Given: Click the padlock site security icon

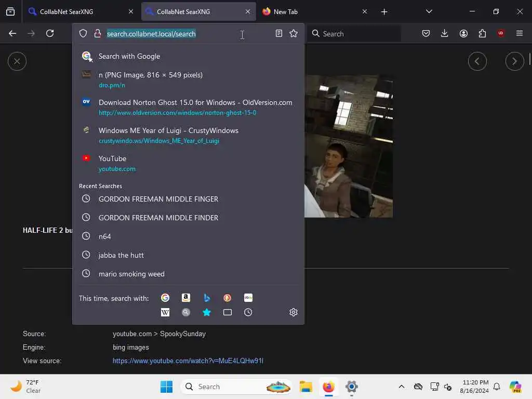Looking at the screenshot, I should [97, 33].
